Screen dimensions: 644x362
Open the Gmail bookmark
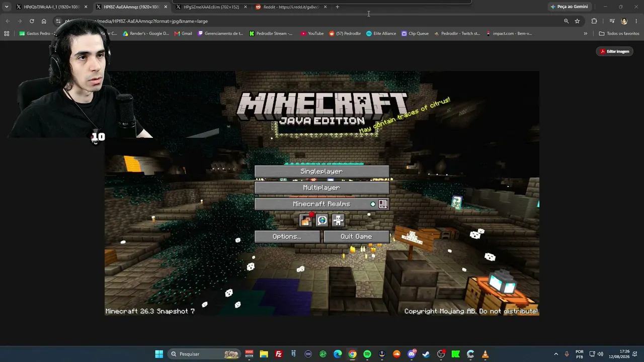click(x=183, y=34)
